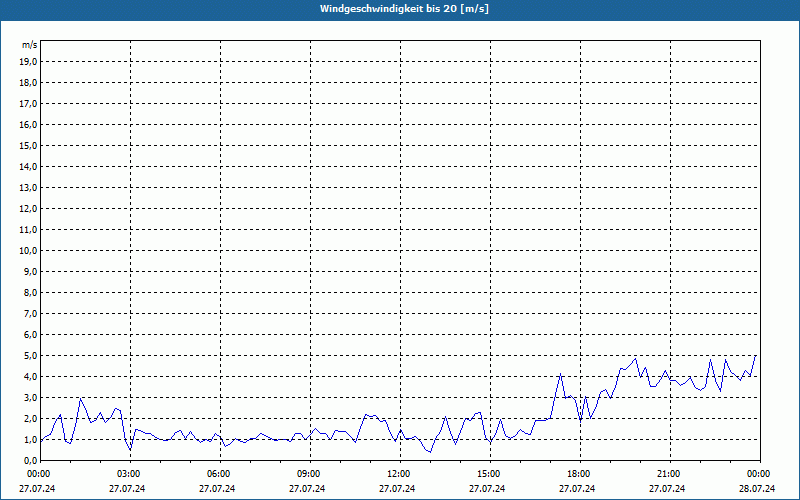The image size is (800, 500).
Task: Select the 7,0 y-axis value
Action: coord(31,313)
